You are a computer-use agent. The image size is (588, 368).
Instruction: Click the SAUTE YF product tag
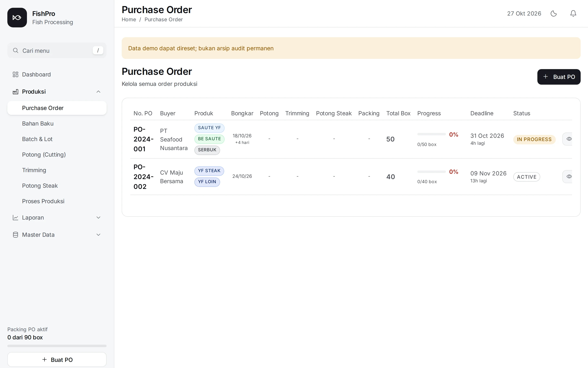point(209,128)
